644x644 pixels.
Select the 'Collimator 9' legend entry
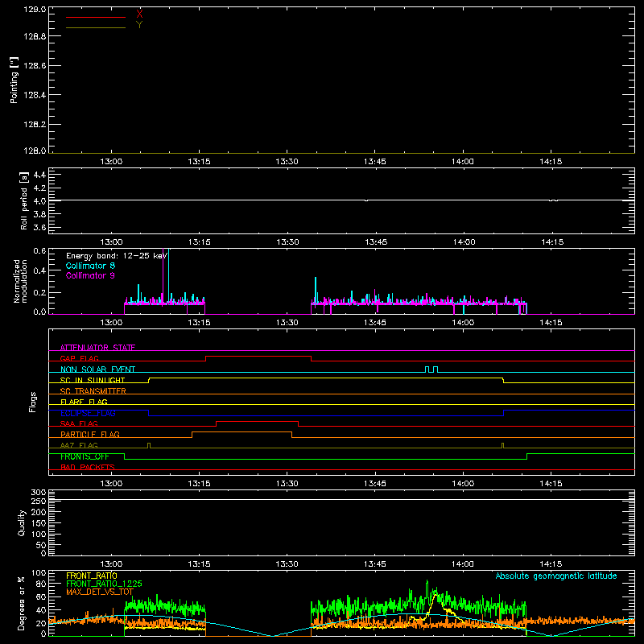[x=90, y=275]
